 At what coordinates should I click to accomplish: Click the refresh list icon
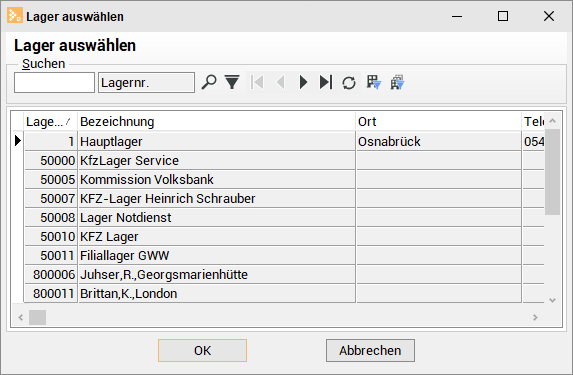(x=349, y=83)
